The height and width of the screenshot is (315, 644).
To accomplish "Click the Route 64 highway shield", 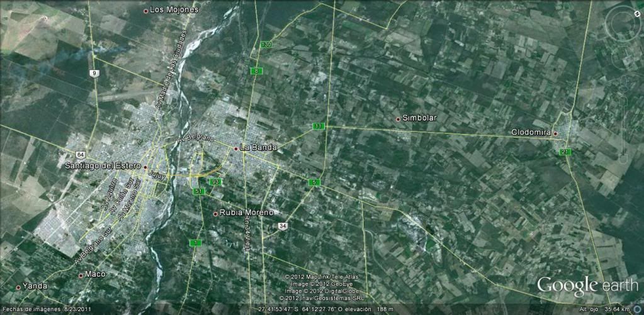I will [x=81, y=155].
